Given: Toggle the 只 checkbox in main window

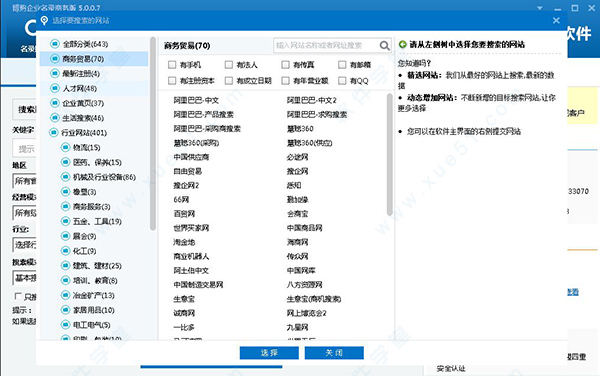Looking at the screenshot, I should [18, 296].
